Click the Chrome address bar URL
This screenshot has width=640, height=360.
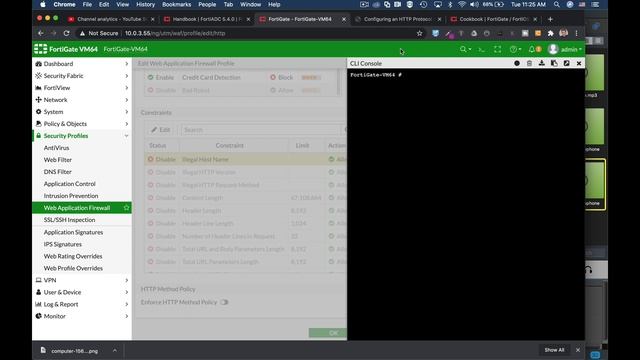point(175,33)
